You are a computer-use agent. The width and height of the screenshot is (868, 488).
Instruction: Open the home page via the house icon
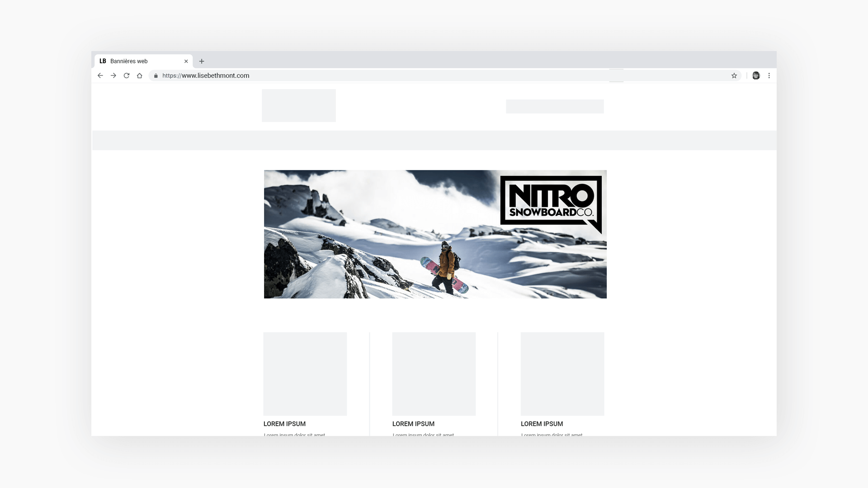click(140, 75)
